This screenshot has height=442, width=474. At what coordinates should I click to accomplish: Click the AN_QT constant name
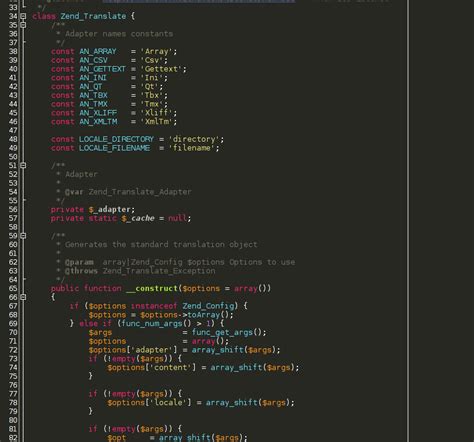coord(91,86)
